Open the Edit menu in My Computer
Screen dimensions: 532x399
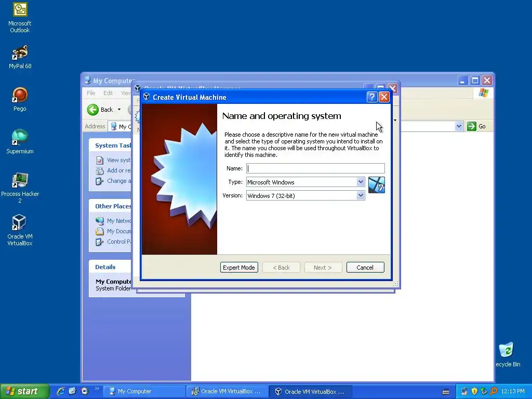pos(108,93)
